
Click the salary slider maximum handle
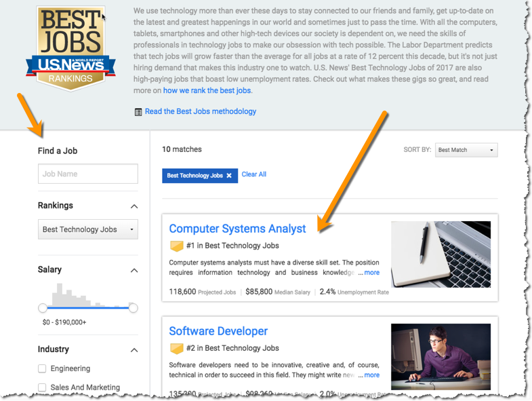134,308
